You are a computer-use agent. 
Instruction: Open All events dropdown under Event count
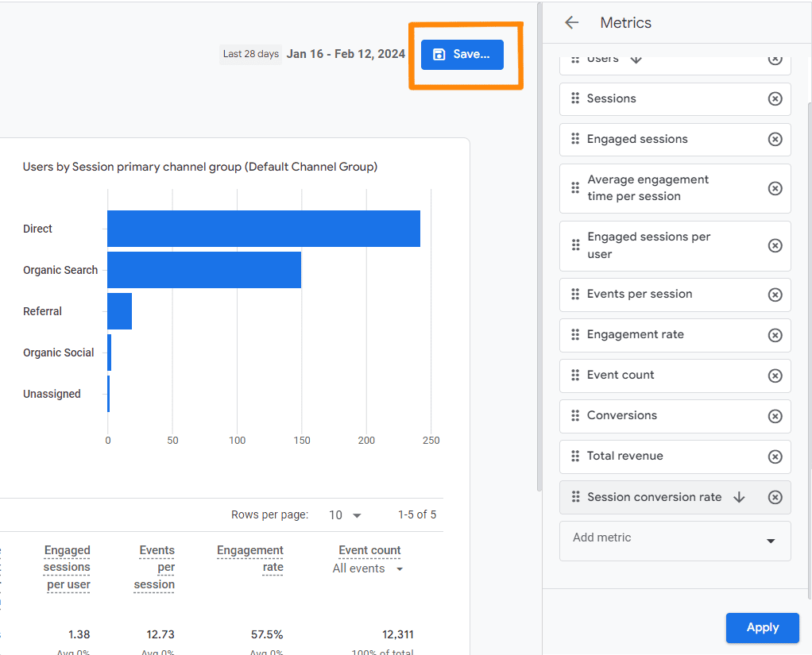click(368, 568)
